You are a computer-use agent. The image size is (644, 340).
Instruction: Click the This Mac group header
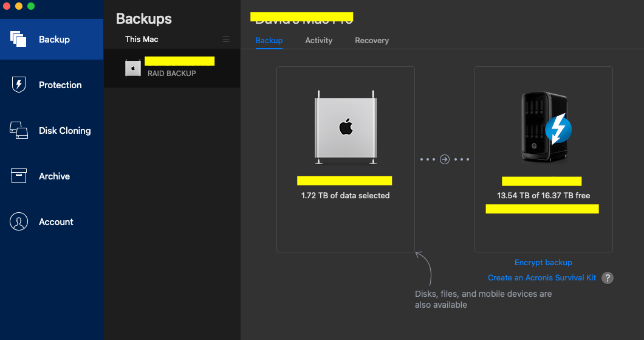(142, 39)
